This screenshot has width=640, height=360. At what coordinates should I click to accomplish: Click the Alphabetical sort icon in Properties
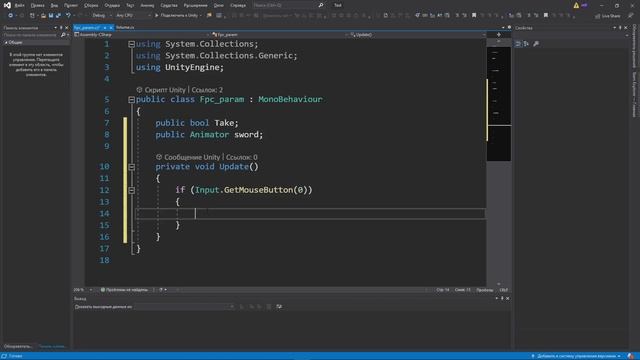click(x=527, y=44)
